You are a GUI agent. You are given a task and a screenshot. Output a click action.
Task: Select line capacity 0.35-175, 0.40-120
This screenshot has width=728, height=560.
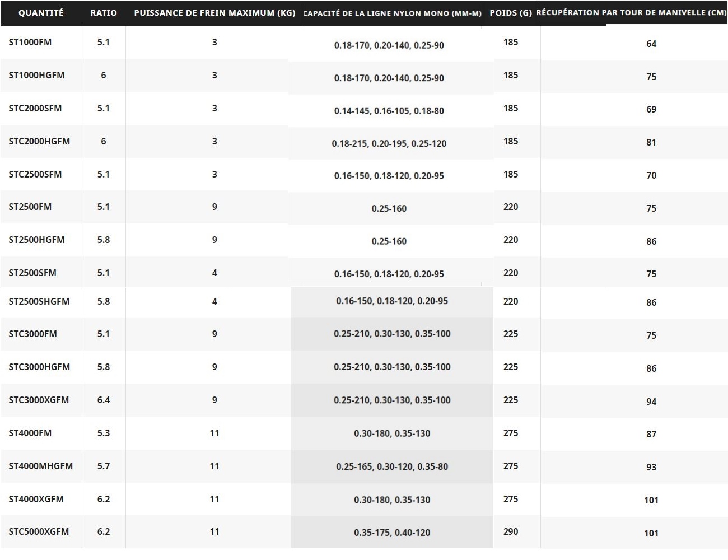tap(392, 533)
